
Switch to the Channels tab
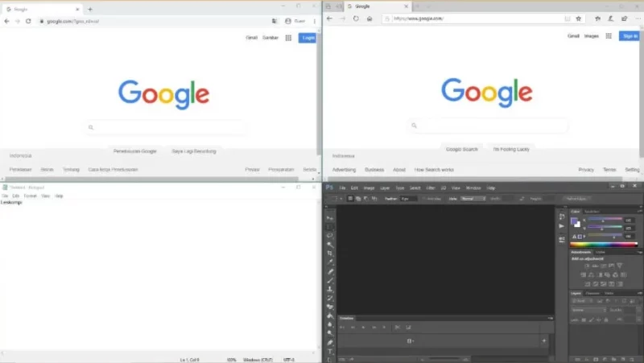pos(592,293)
